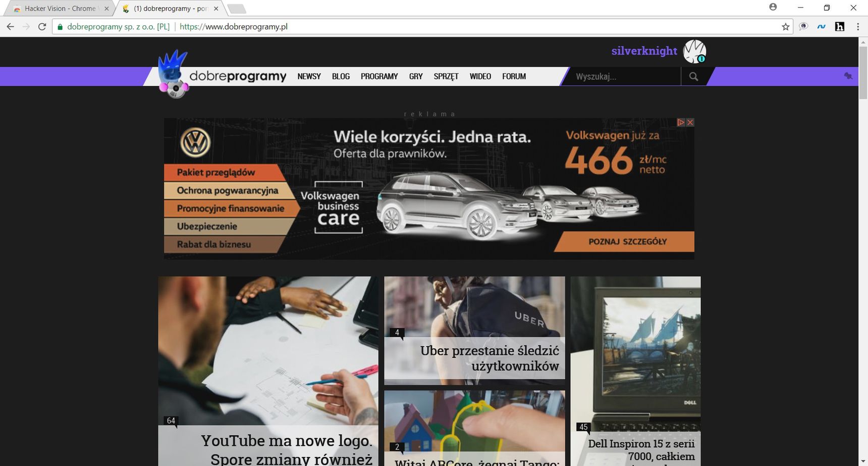Switch to the Hacker Vision tab
868x466 pixels.
tap(60, 9)
